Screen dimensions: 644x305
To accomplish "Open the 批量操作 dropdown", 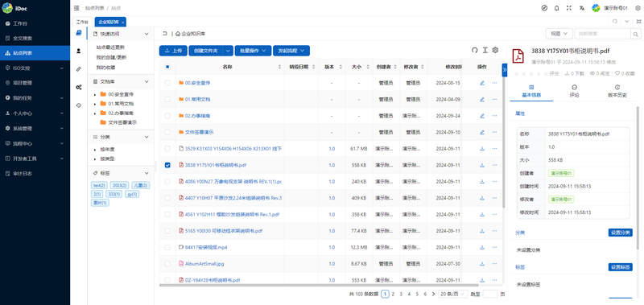I will pos(253,51).
